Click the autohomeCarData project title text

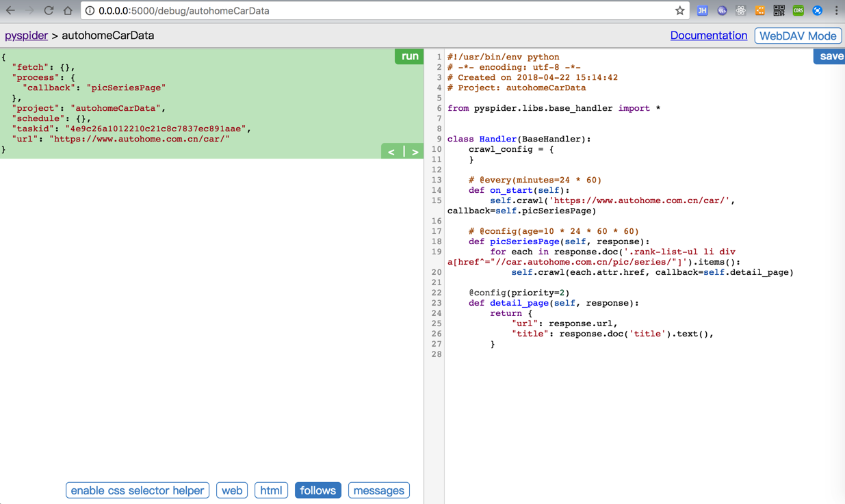(107, 36)
